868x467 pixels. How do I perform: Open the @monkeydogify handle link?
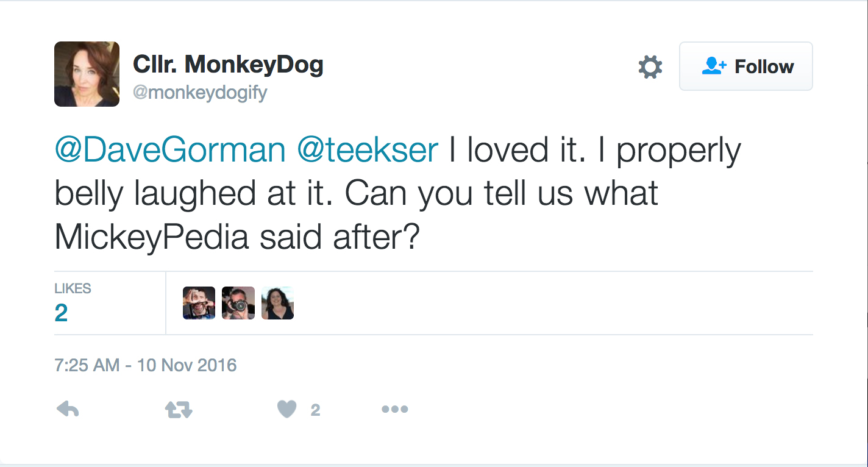tap(200, 93)
